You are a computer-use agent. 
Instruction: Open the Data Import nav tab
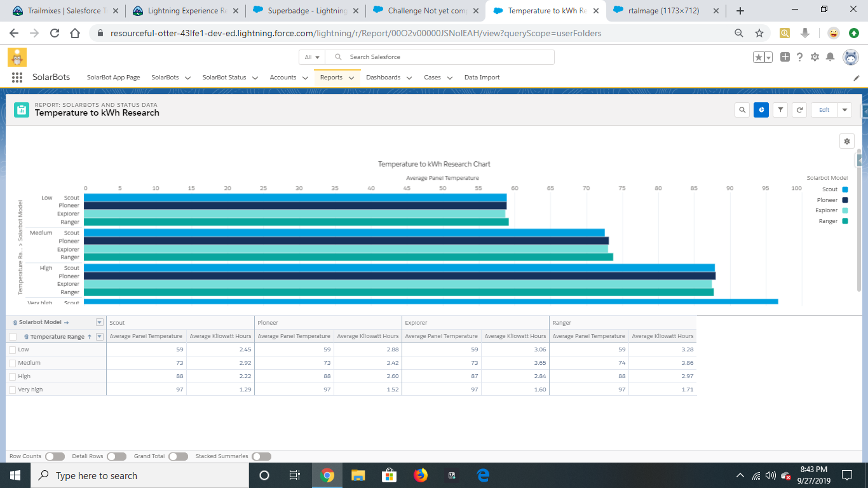[x=482, y=78]
